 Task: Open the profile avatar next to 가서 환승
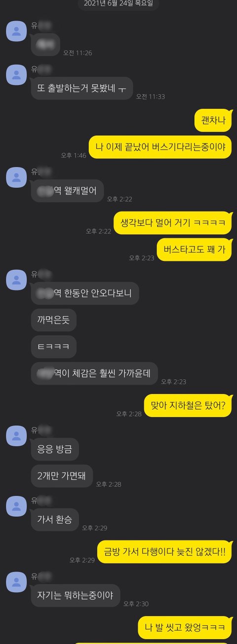[16, 506]
